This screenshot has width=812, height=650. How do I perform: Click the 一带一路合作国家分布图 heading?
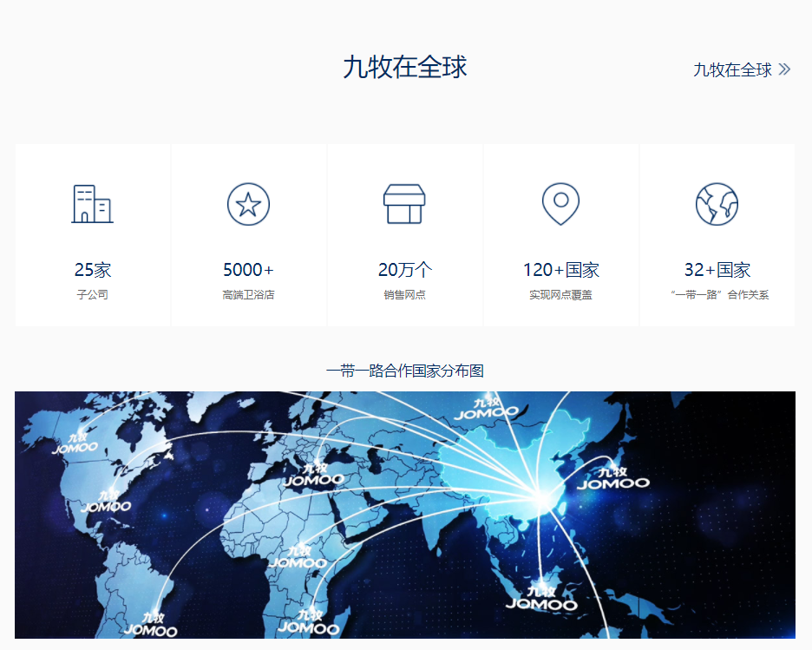(x=406, y=368)
